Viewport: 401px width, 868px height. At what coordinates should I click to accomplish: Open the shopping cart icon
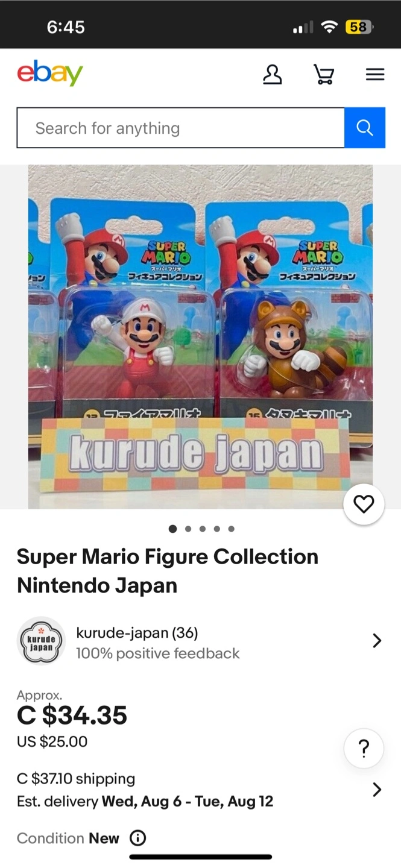tap(324, 75)
